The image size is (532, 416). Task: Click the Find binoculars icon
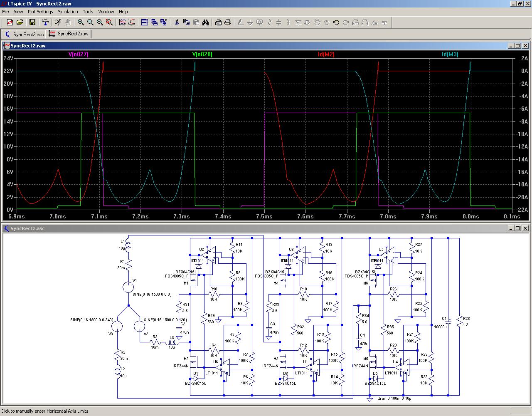[205, 22]
